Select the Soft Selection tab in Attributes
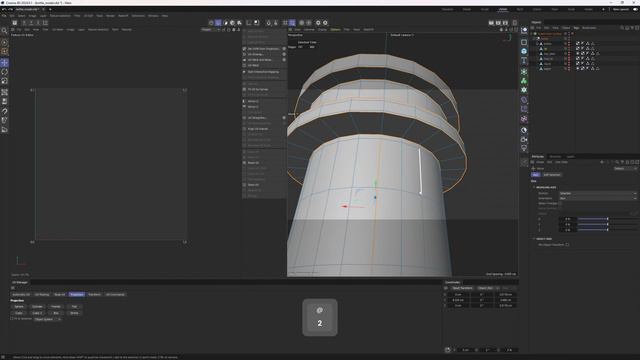Viewport: 640px width, 360px height. [x=552, y=175]
